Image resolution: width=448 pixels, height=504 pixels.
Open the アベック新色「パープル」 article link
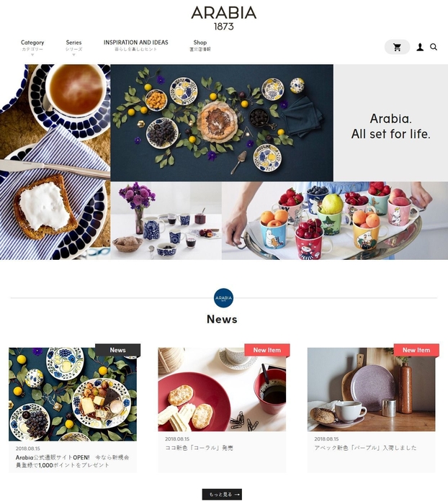[x=365, y=448]
